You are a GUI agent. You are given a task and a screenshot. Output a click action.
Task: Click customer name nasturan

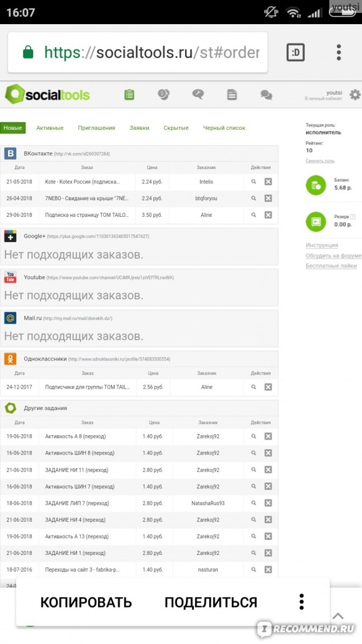208,569
